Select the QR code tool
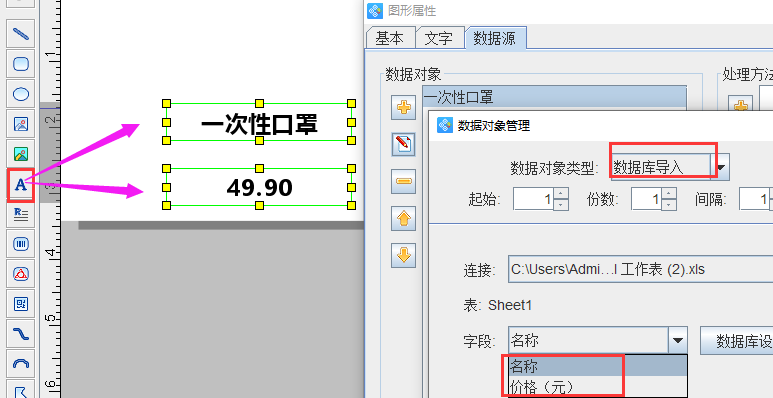773x398 pixels. (x=21, y=303)
